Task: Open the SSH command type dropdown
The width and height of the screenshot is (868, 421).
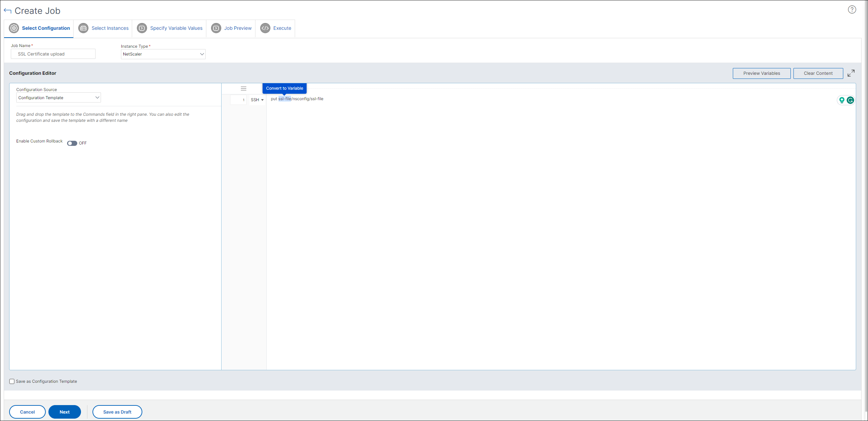Action: pyautogui.click(x=257, y=100)
